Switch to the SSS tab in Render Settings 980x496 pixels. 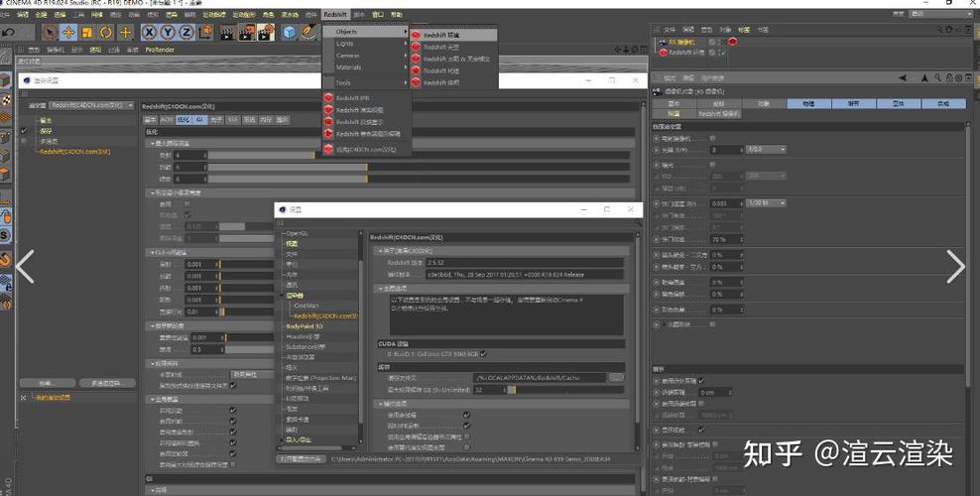pyautogui.click(x=232, y=119)
